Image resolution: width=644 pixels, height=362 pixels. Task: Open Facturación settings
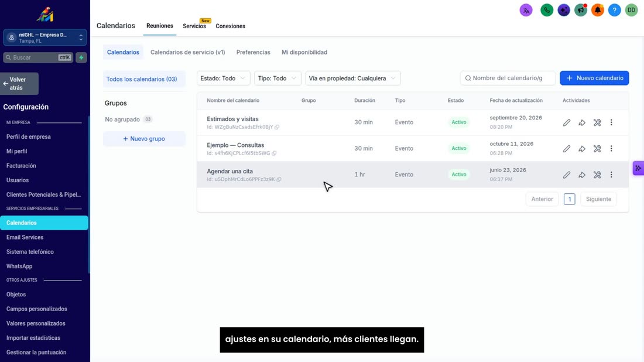point(21,166)
